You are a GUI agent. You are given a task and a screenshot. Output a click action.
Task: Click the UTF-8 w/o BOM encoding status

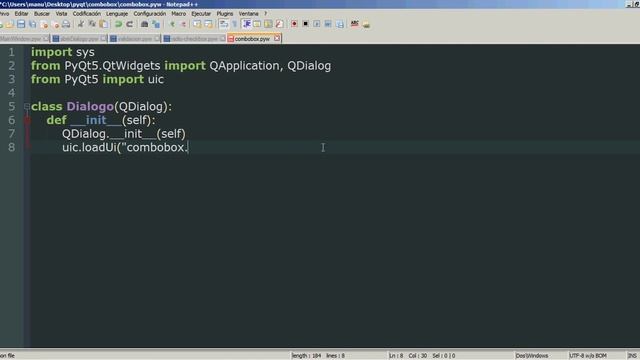pos(588,356)
